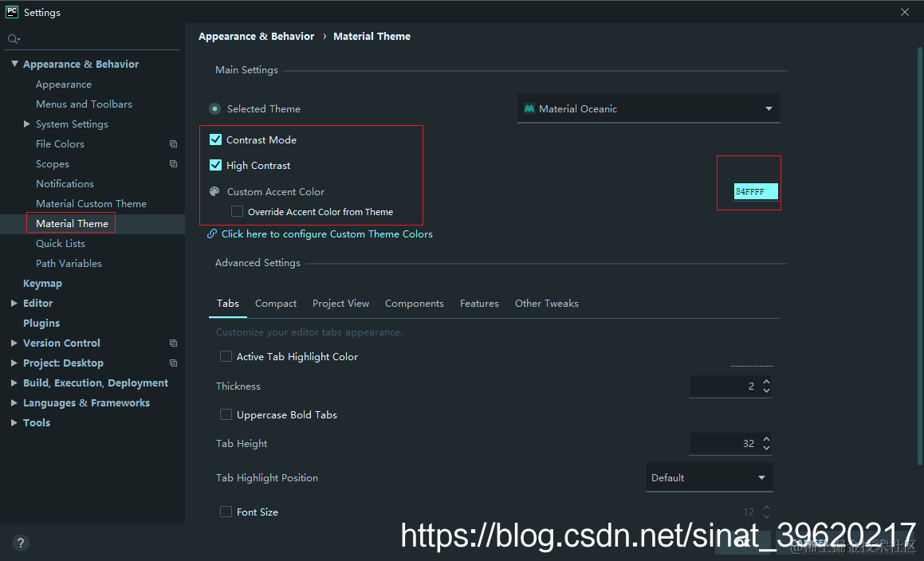The height and width of the screenshot is (561, 924).
Task: Open the Components tab
Action: 415,304
